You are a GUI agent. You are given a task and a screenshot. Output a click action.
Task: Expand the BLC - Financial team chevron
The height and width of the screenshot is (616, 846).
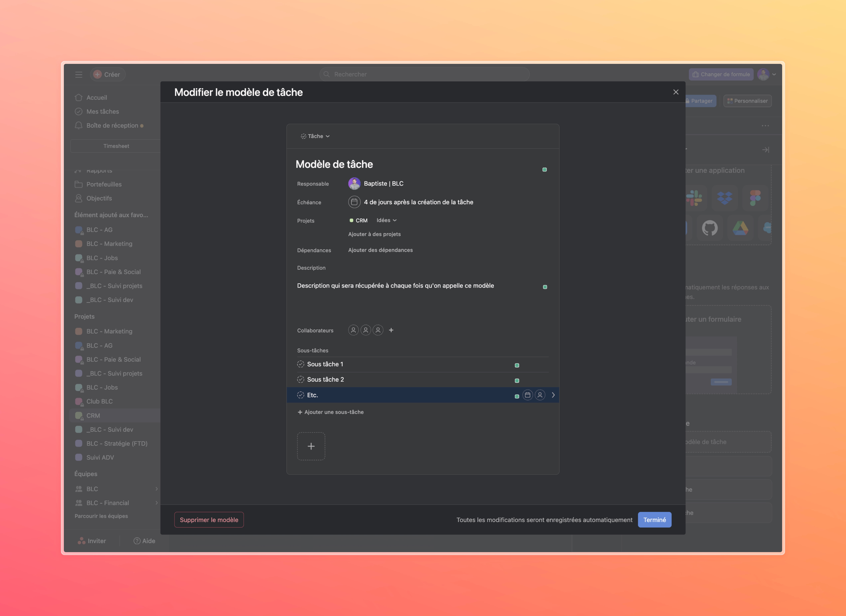coord(156,503)
